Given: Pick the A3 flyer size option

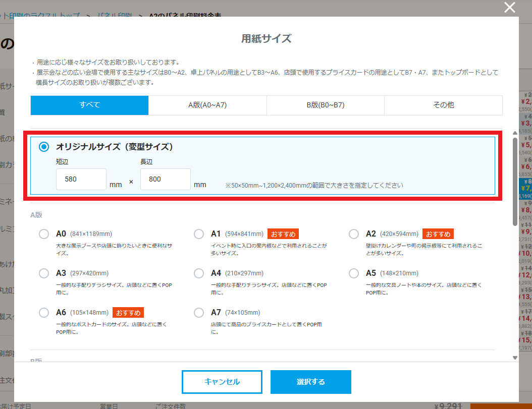Looking at the screenshot, I should pyautogui.click(x=44, y=273).
